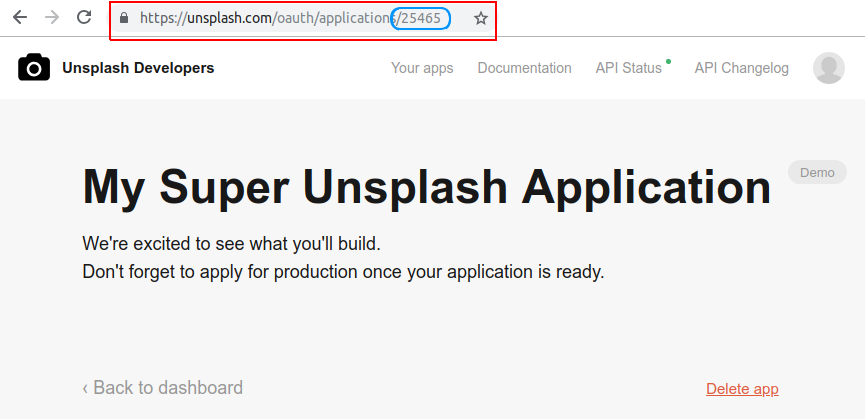Open the API Status page
The height and width of the screenshot is (419, 865).
(628, 68)
